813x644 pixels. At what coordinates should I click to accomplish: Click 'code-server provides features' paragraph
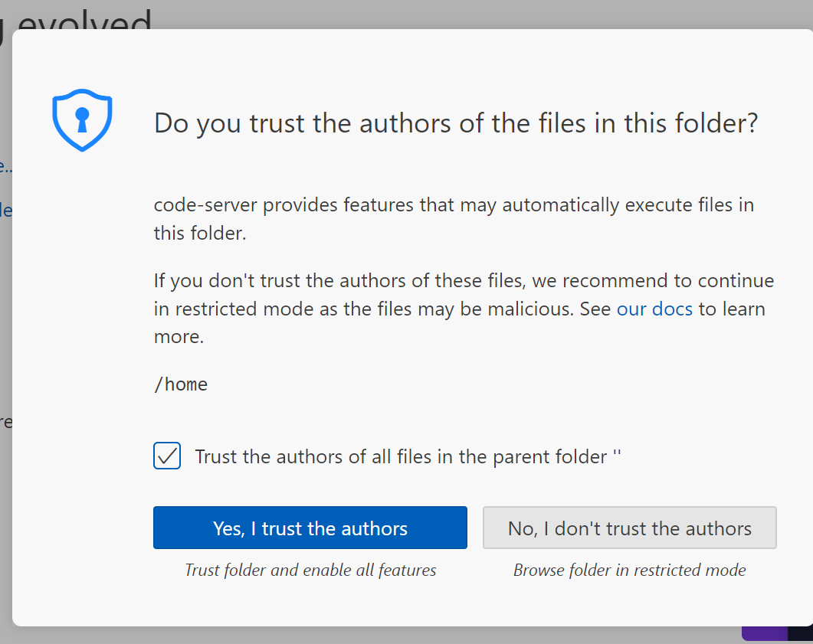[x=454, y=219]
